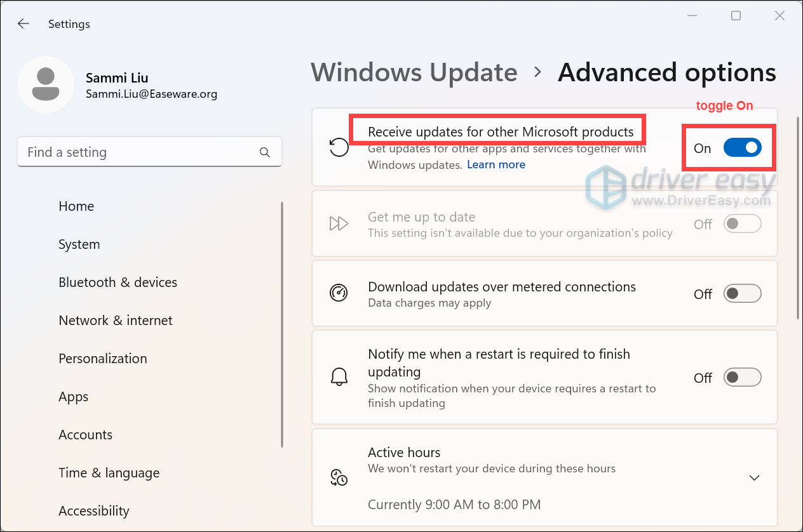The height and width of the screenshot is (532, 803).
Task: Click the Data charges may apply text
Action: (x=429, y=303)
